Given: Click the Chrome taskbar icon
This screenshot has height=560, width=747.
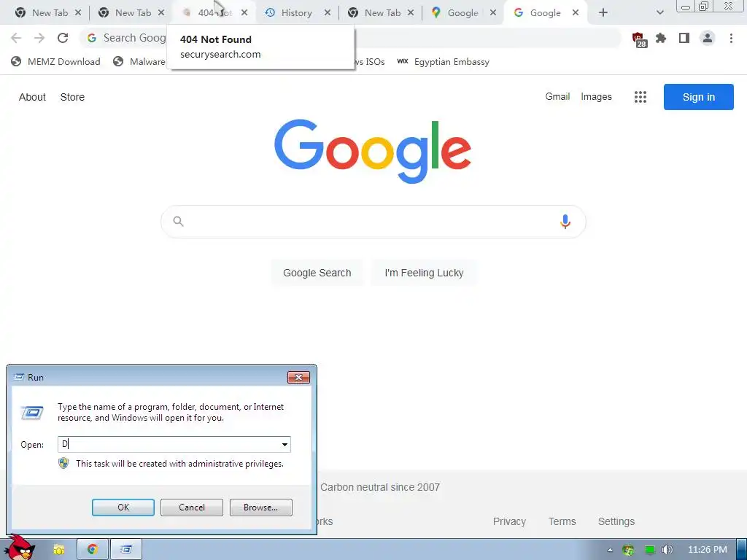Looking at the screenshot, I should click(93, 550).
